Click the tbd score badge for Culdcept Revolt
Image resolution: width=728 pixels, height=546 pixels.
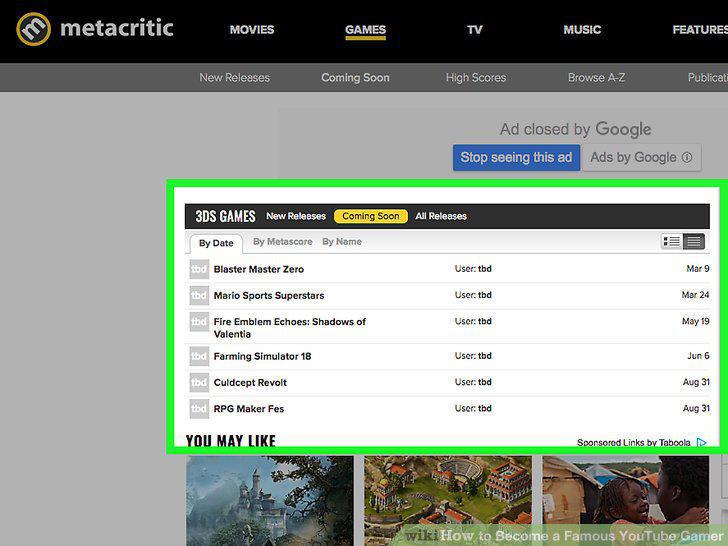coord(199,383)
